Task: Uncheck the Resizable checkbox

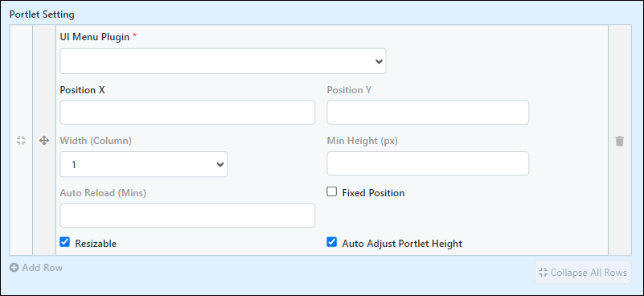Action: click(x=64, y=242)
